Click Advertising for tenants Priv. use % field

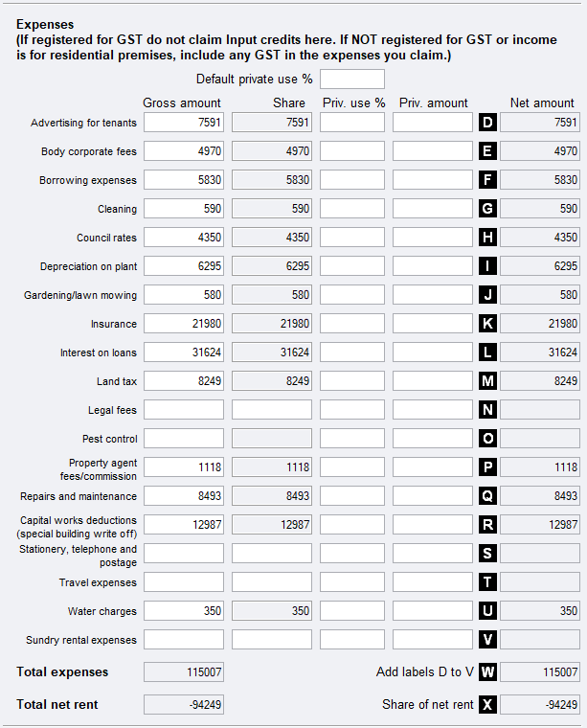coord(352,123)
